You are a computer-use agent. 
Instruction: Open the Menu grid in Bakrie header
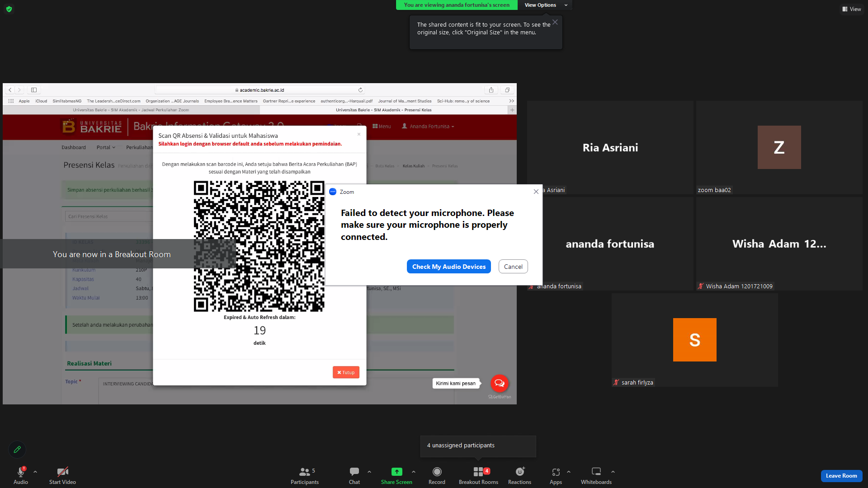point(382,127)
